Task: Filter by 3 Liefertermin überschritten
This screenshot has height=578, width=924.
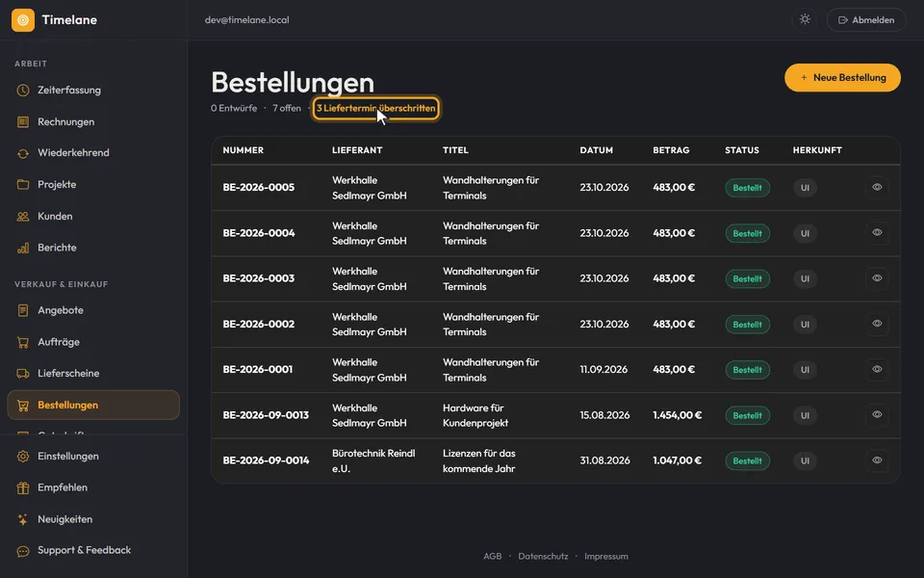Action: [376, 109]
